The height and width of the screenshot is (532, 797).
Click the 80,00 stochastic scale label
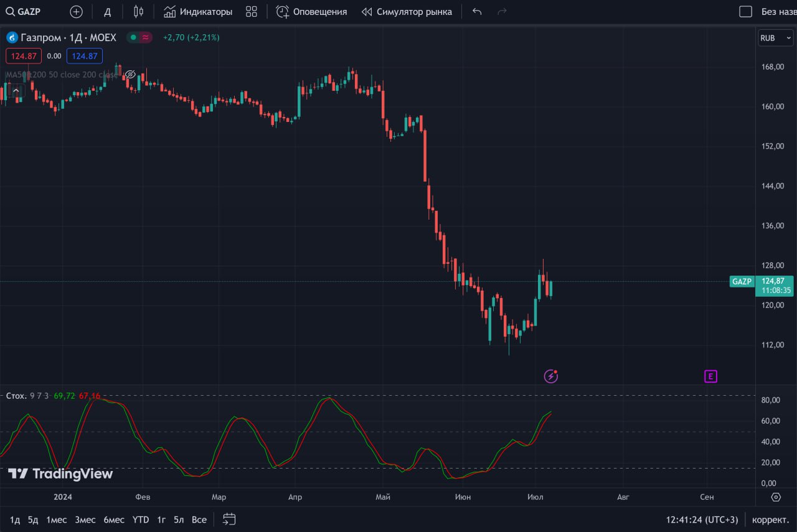(770, 400)
